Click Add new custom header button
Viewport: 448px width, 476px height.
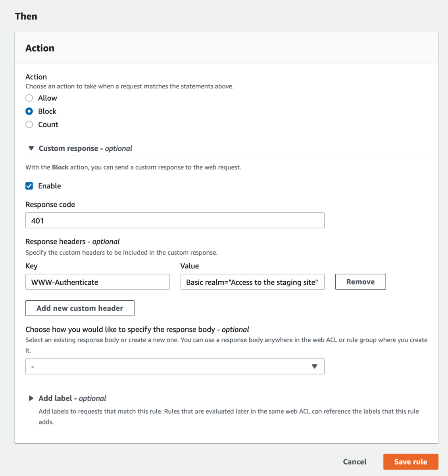point(80,308)
